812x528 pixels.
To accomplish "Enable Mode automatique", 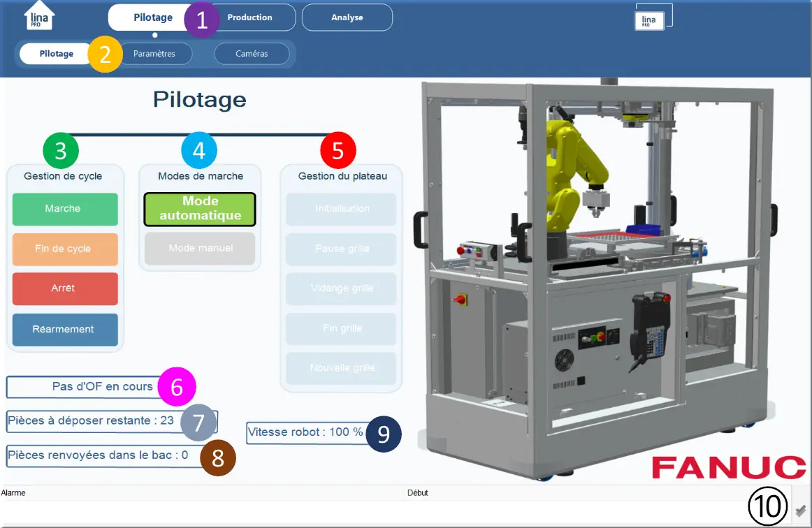I will (199, 209).
